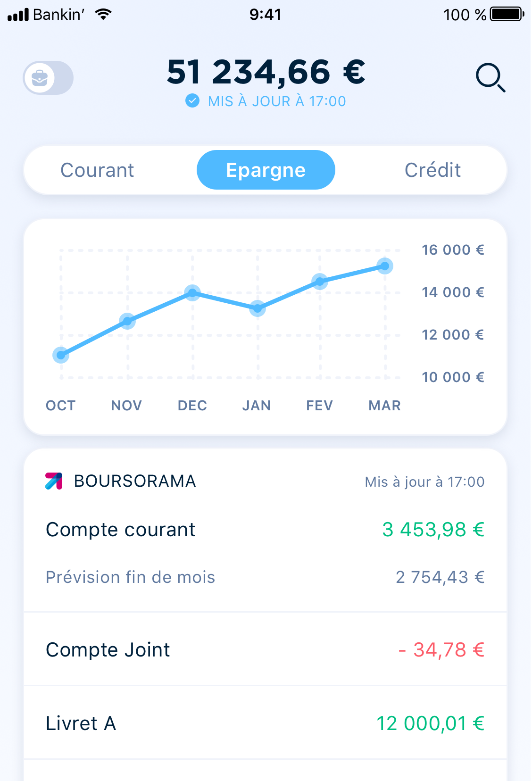Tap the JAN data point on chart
The height and width of the screenshot is (781, 532).
coord(258,309)
